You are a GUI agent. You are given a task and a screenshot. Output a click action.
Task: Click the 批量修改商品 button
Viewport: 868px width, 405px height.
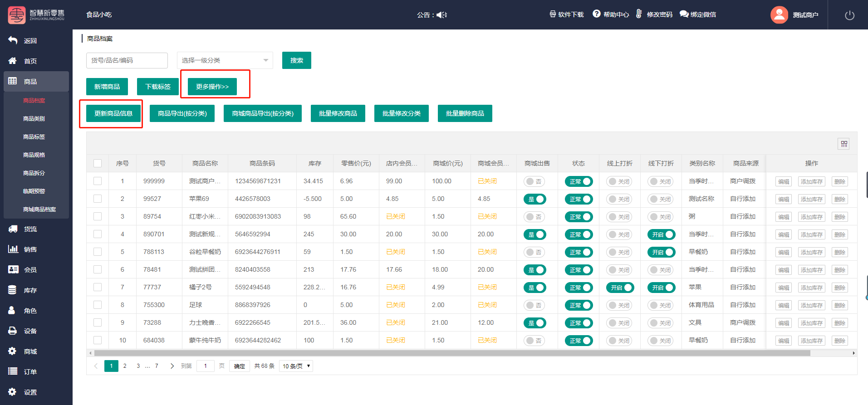coord(338,113)
